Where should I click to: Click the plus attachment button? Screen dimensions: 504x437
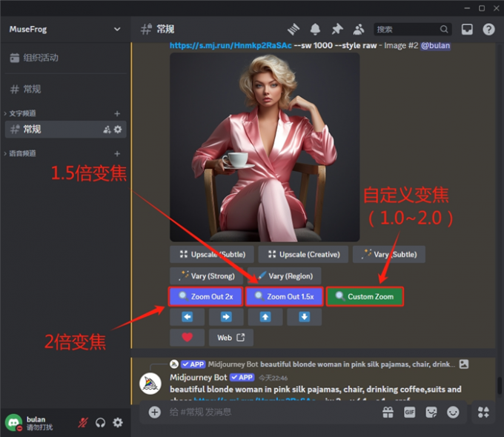155,412
